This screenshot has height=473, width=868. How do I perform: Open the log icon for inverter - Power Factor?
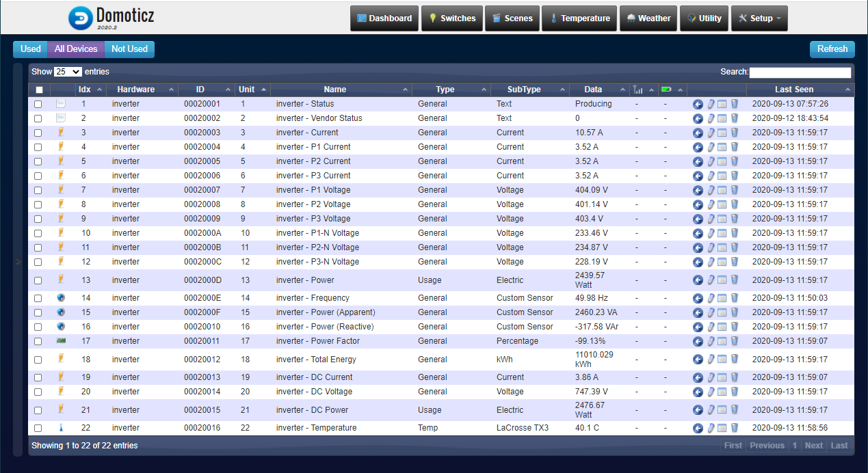click(722, 341)
